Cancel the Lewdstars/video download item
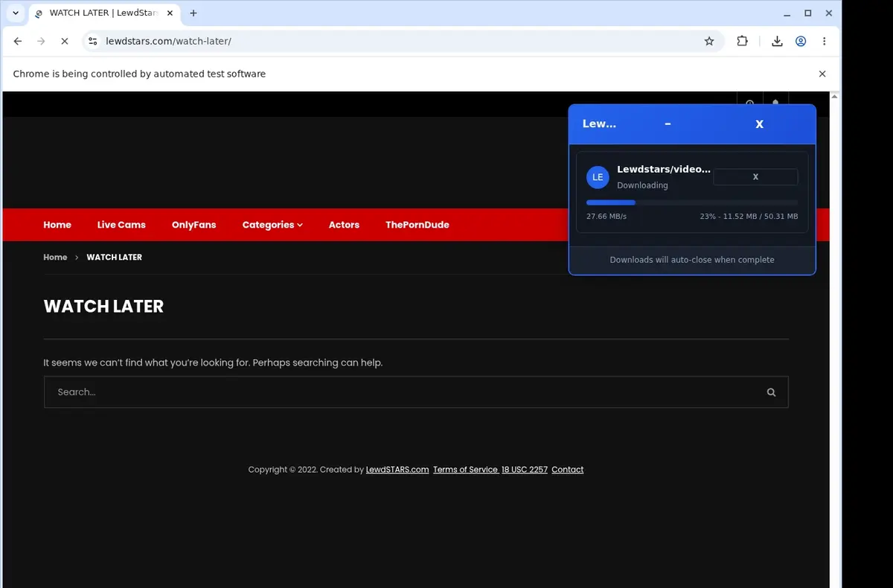893x588 pixels. tap(755, 177)
